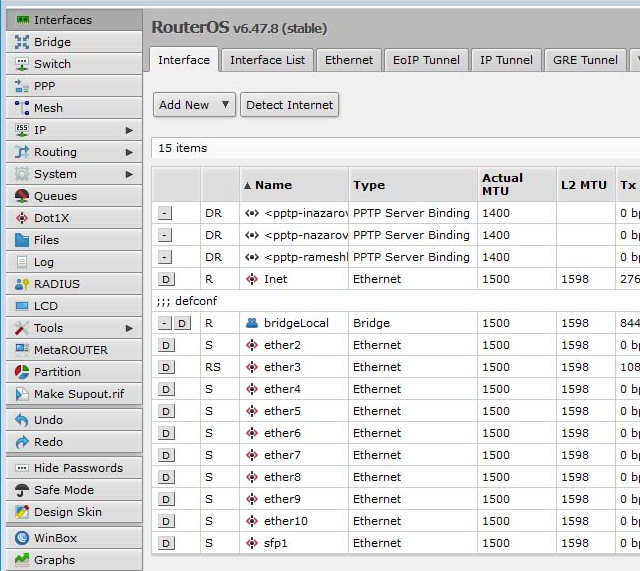Switch to EoIP Tunnel tab
Image resolution: width=640 pixels, height=571 pixels.
pos(426,60)
